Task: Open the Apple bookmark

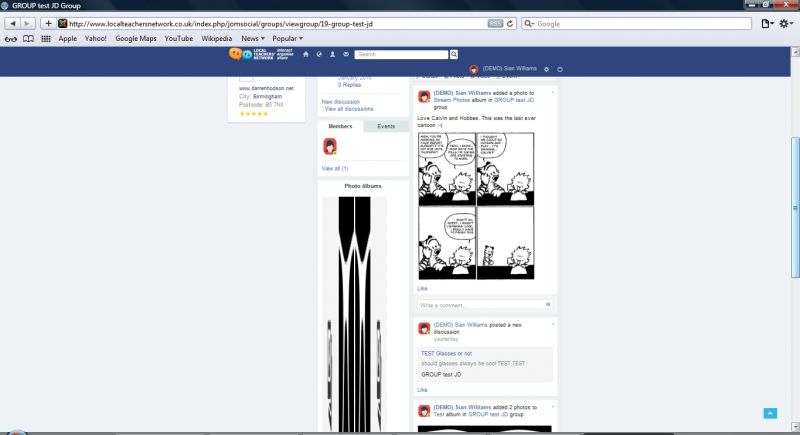Action: click(67, 39)
